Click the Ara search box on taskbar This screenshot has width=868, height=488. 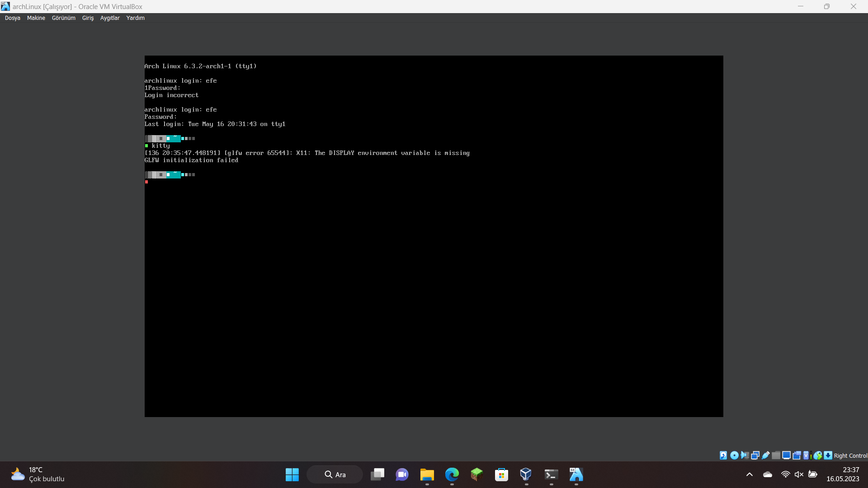335,474
